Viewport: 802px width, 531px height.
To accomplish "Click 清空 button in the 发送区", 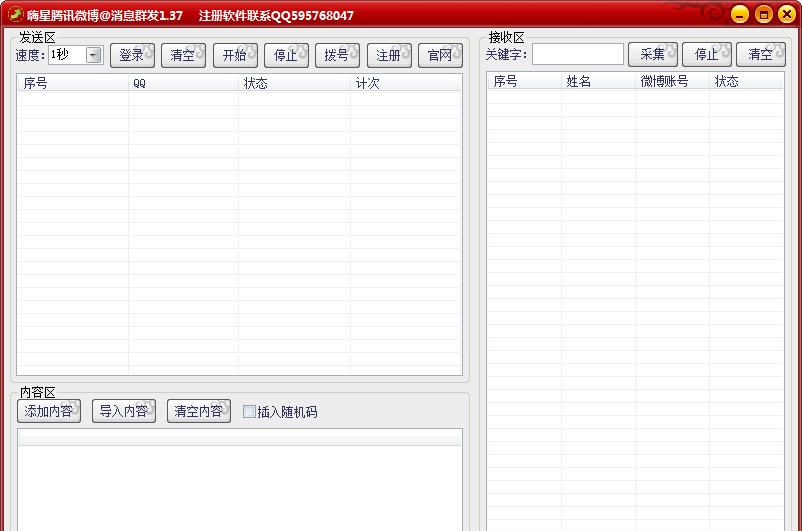I will (183, 55).
